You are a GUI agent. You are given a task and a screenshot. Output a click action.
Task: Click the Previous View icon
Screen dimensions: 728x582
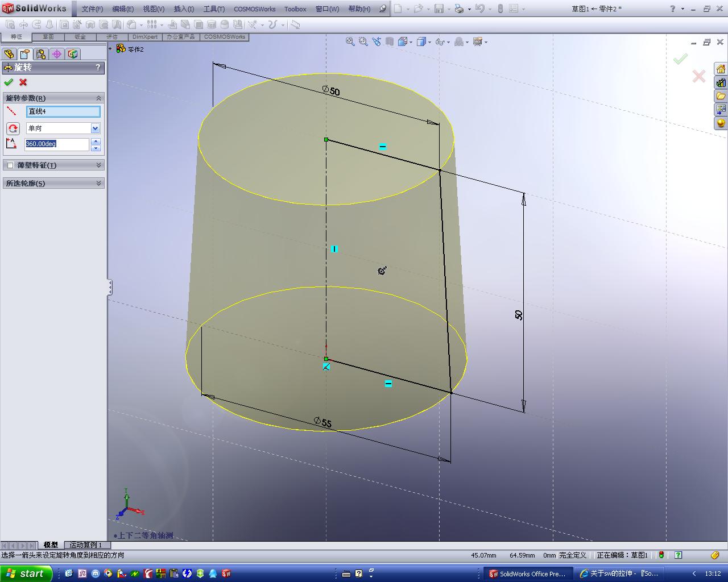coord(377,41)
